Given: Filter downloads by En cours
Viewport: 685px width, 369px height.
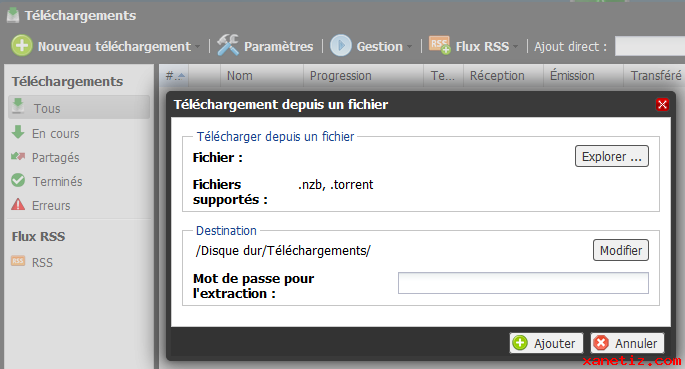Looking at the screenshot, I should (x=55, y=134).
